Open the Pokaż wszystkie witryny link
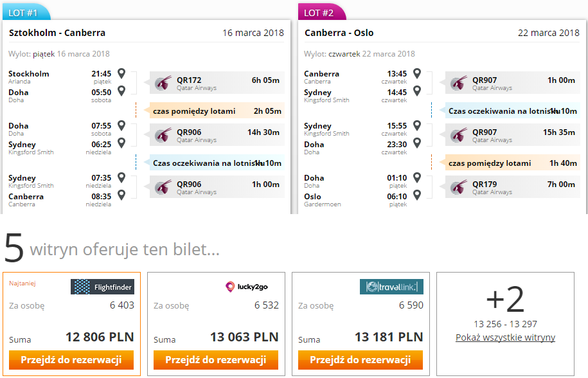 505,337
